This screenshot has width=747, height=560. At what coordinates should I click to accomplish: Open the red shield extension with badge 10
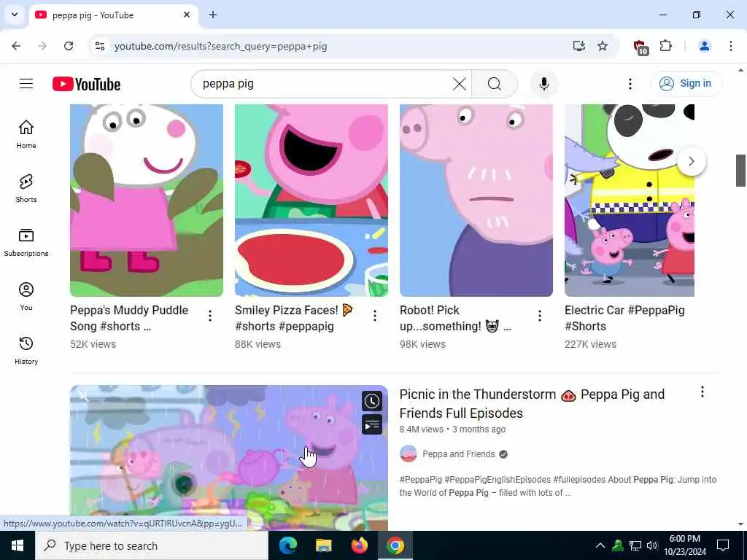640,47
